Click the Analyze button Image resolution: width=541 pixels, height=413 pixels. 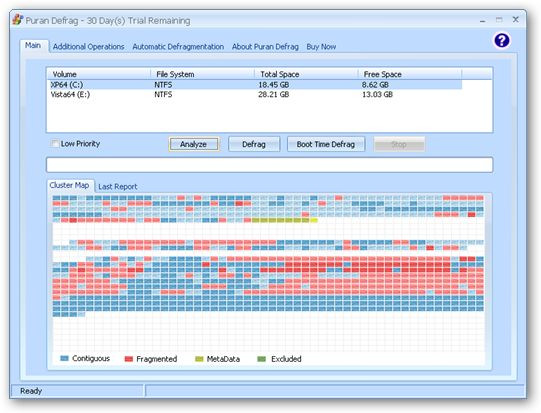click(194, 144)
